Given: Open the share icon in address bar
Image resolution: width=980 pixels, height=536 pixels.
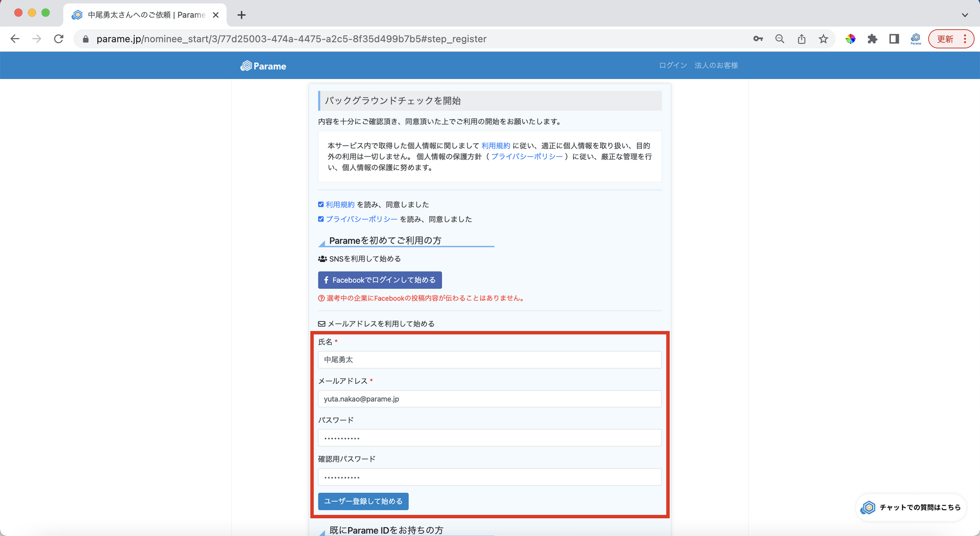Looking at the screenshot, I should click(802, 39).
